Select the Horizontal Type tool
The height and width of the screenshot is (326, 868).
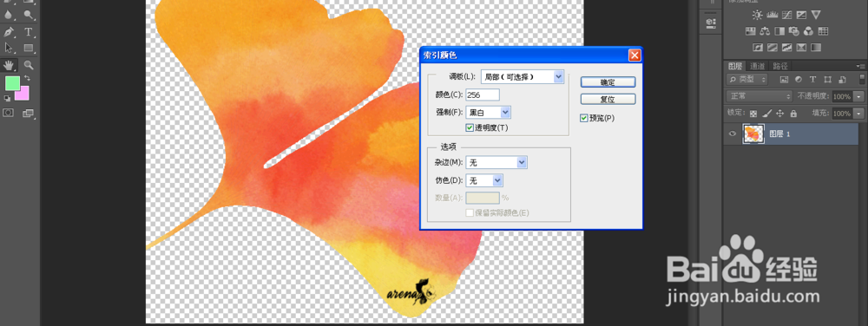point(29,31)
